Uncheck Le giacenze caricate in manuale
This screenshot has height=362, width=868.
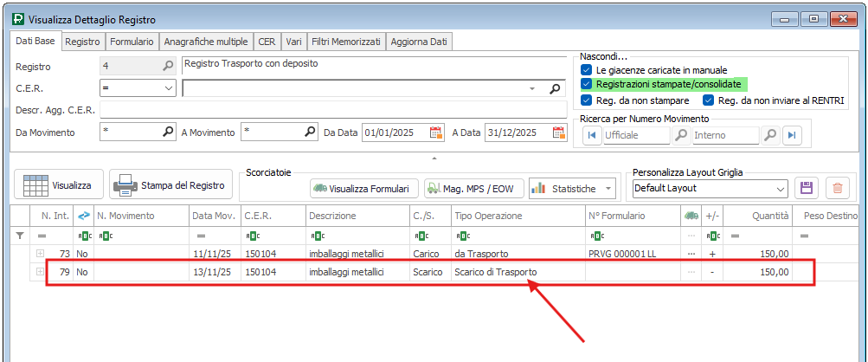(587, 69)
